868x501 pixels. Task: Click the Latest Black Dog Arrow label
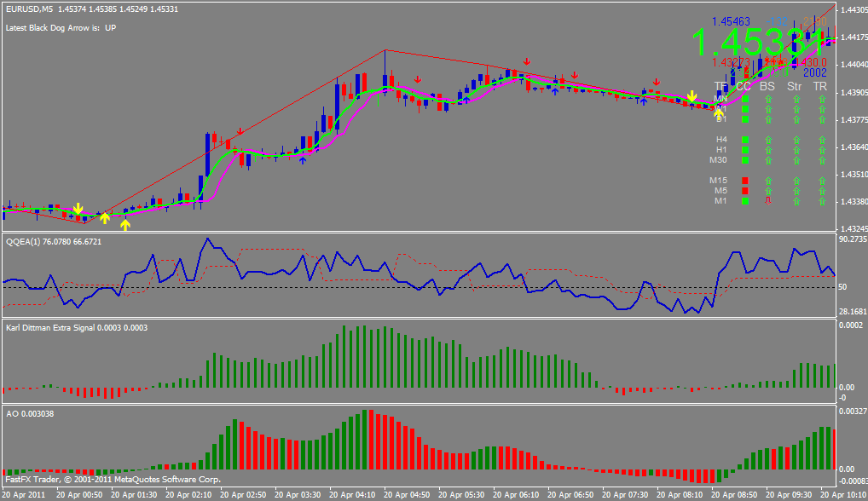pos(61,28)
